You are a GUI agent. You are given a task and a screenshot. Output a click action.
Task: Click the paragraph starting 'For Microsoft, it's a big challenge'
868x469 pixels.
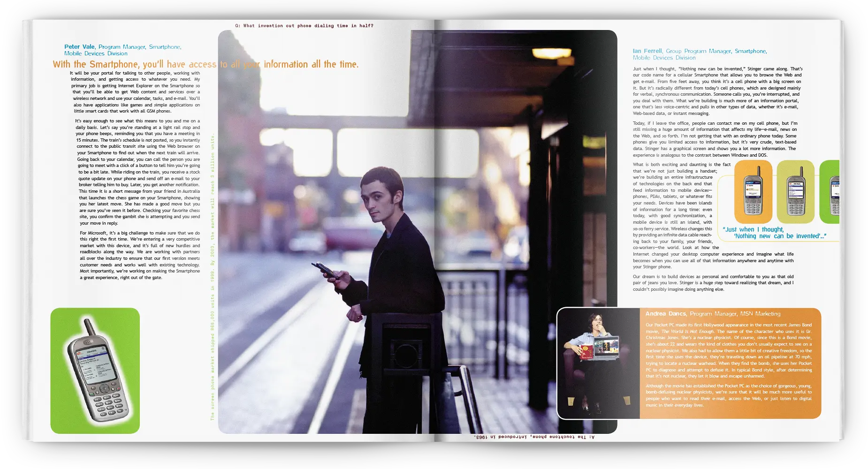[x=140, y=255]
